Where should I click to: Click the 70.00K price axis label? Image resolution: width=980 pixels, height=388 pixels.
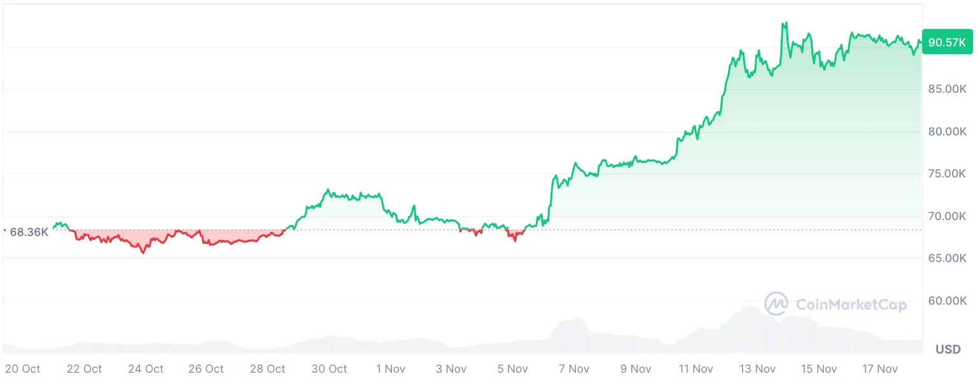(x=947, y=216)
